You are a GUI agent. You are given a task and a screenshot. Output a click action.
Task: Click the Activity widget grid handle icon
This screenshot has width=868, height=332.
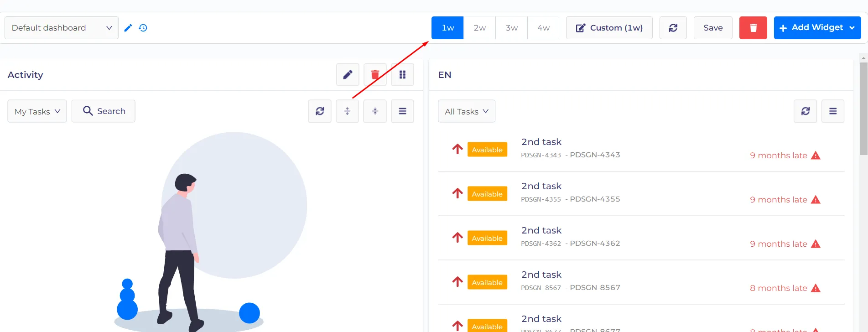point(402,74)
